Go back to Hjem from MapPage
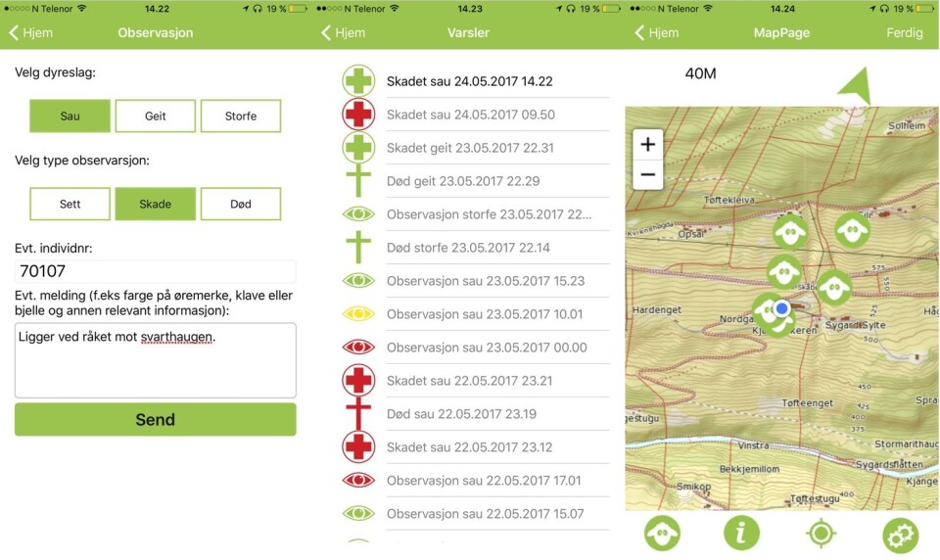Screen dimensions: 940x560 pyautogui.click(x=657, y=32)
